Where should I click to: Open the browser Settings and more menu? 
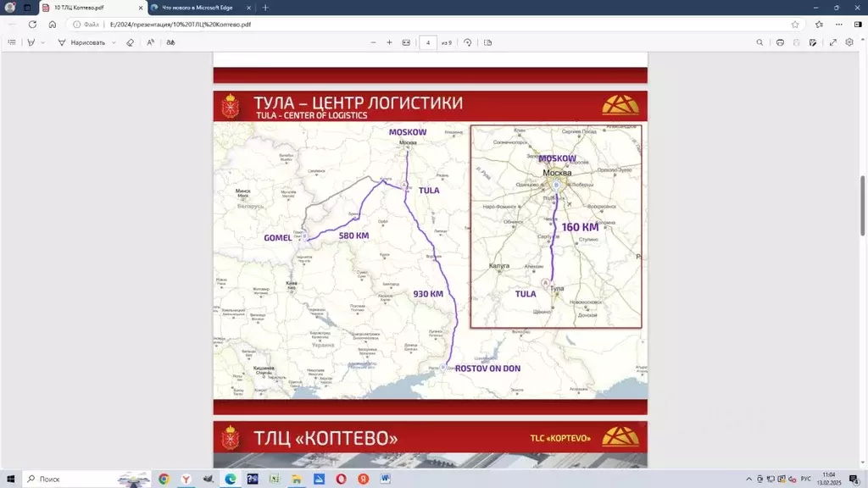click(839, 25)
